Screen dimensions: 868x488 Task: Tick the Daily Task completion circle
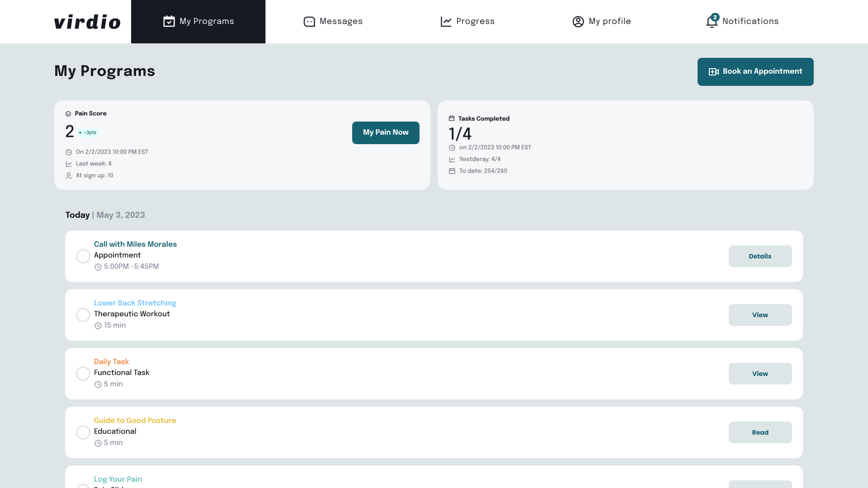click(83, 374)
